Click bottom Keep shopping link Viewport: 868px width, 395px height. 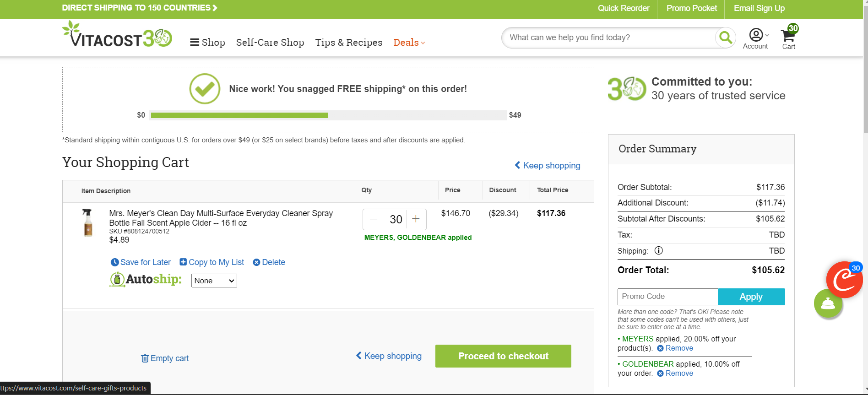(389, 356)
